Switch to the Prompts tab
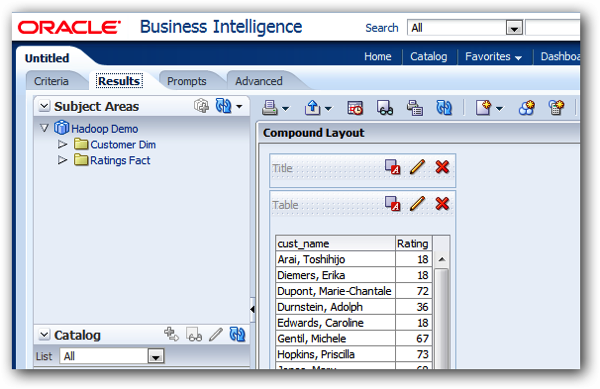Viewport: 600px width, 389px height. tap(187, 81)
